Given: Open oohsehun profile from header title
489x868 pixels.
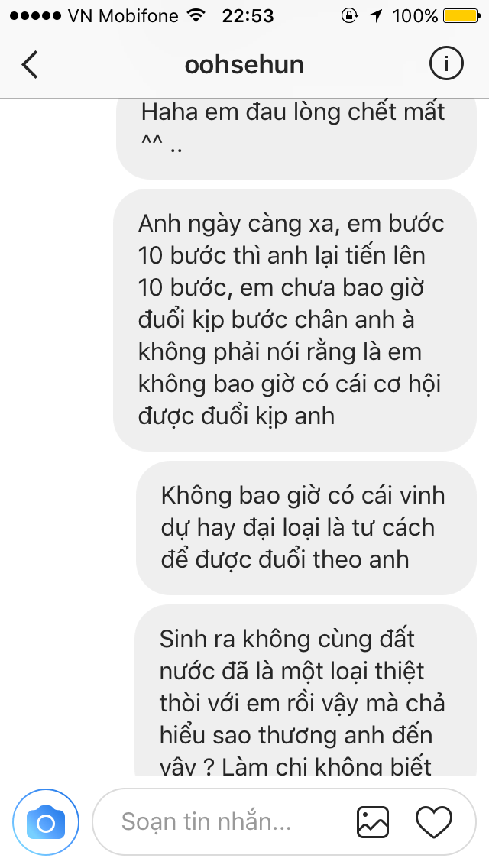Looking at the screenshot, I should point(244,65).
